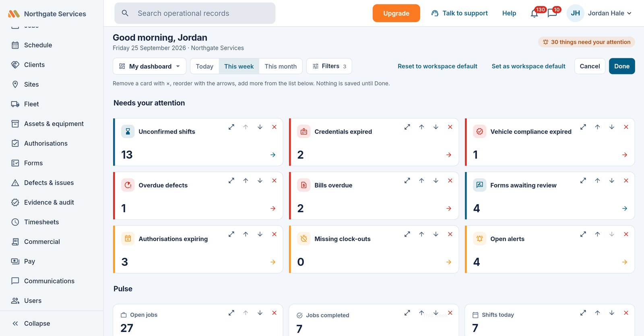
Task: Open Jordan Hale account menu
Action: (x=600, y=13)
